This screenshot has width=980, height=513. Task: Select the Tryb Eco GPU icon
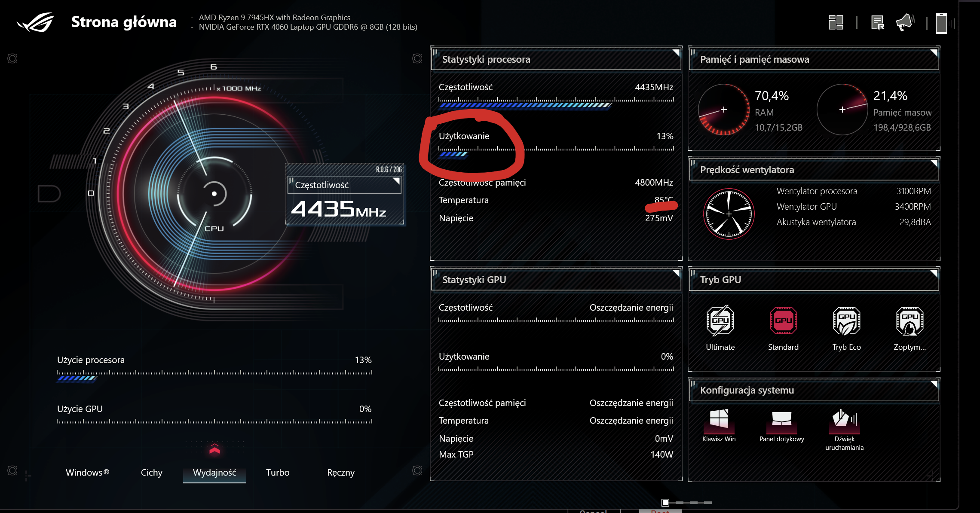click(846, 321)
